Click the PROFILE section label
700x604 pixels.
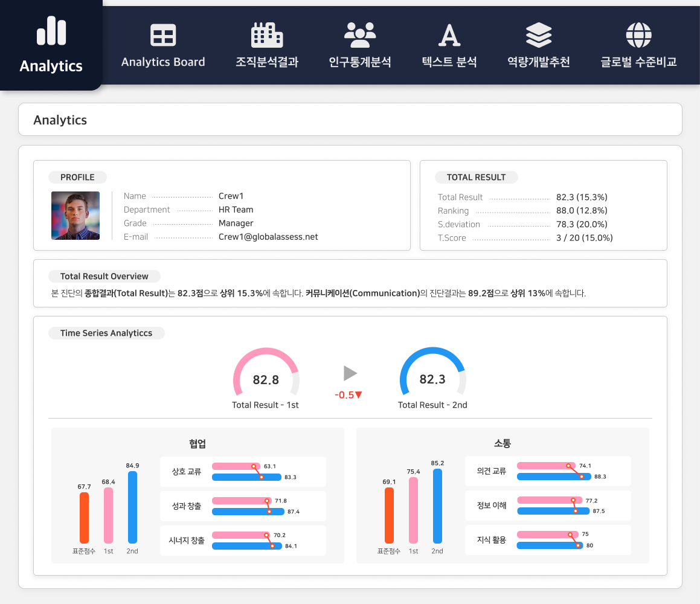point(77,178)
